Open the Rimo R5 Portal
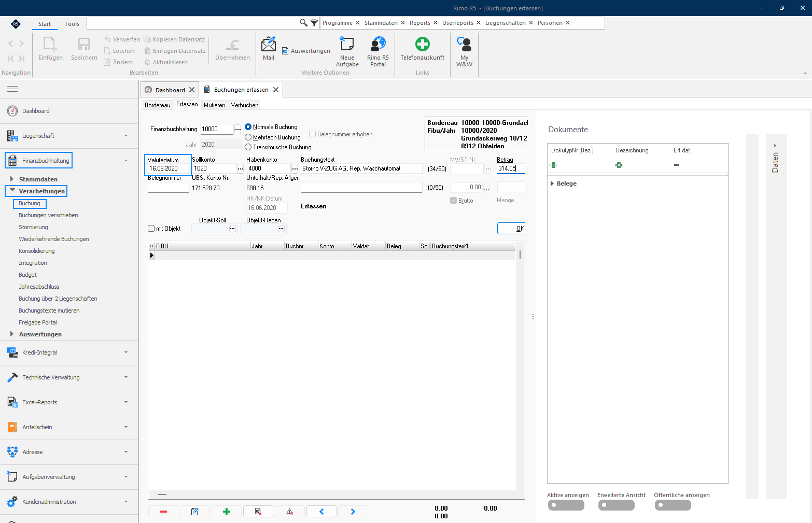 [378, 52]
